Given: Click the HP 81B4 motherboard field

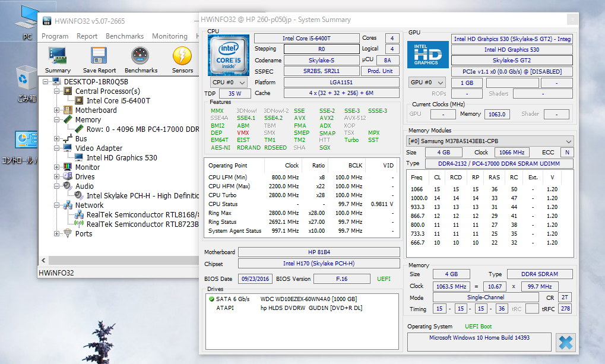Looking at the screenshot, I should tap(319, 252).
